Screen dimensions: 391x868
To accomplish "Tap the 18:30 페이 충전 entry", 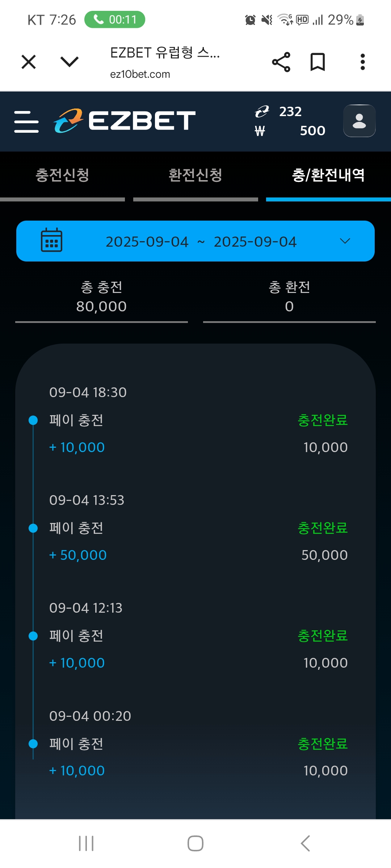I will pos(76,420).
